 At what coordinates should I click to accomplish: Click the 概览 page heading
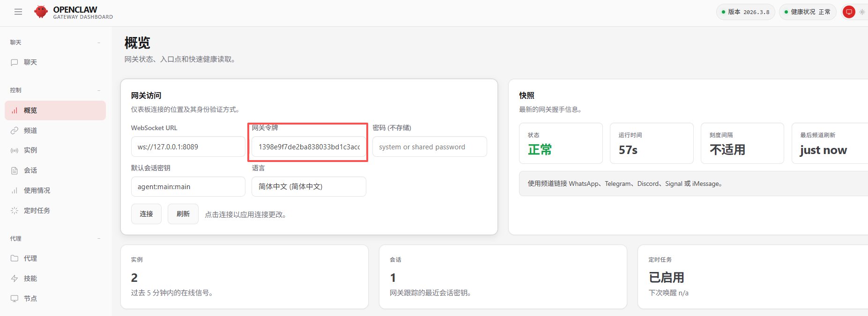point(137,43)
